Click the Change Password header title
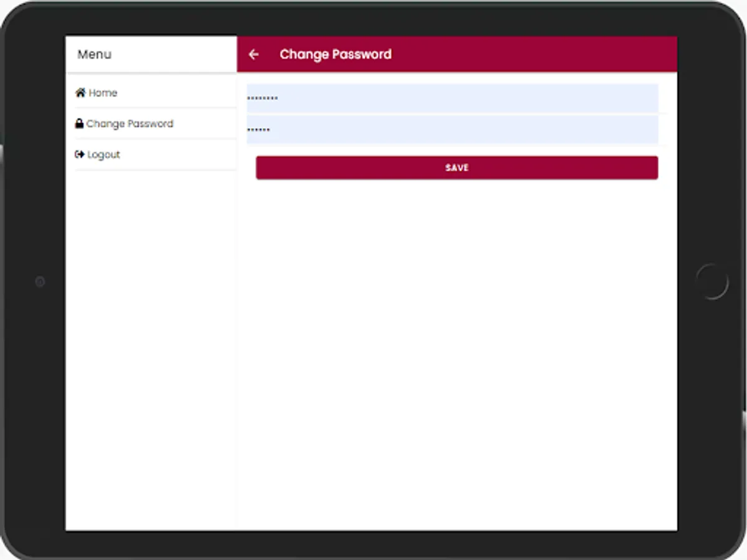747x560 pixels. (336, 54)
